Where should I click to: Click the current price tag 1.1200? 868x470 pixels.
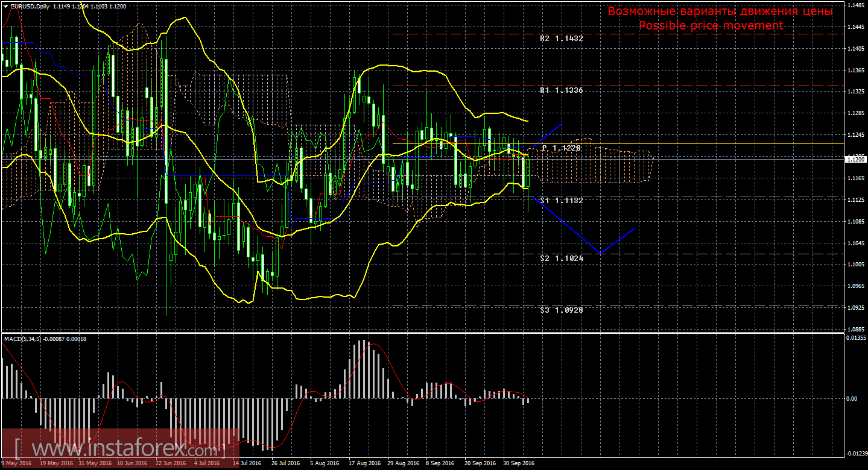856,159
